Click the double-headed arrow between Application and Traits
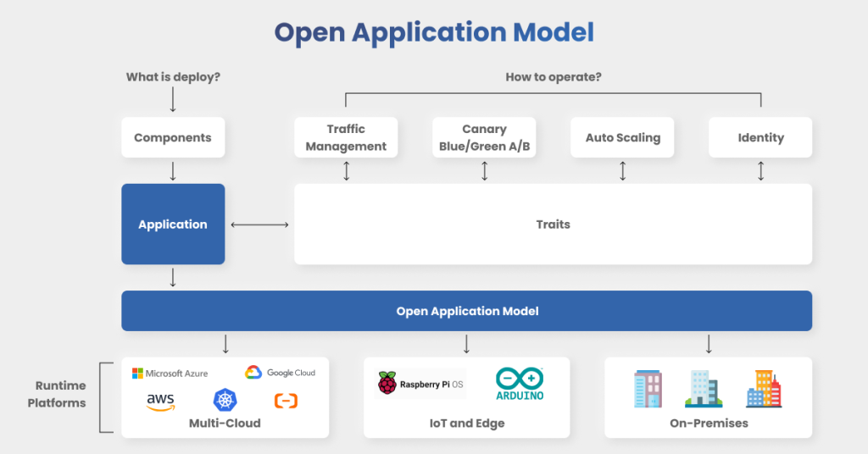The width and height of the screenshot is (868, 454). click(259, 224)
